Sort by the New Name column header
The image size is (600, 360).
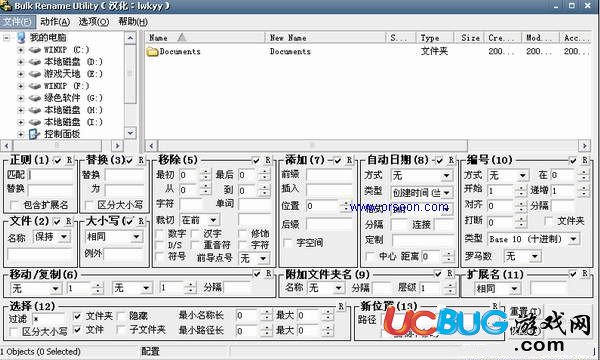325,37
